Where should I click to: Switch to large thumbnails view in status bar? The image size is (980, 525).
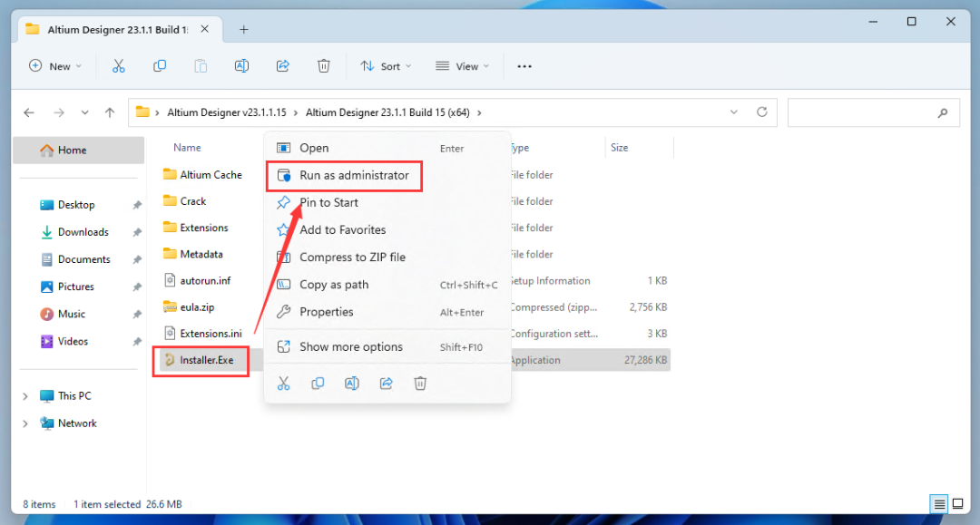[x=957, y=504]
